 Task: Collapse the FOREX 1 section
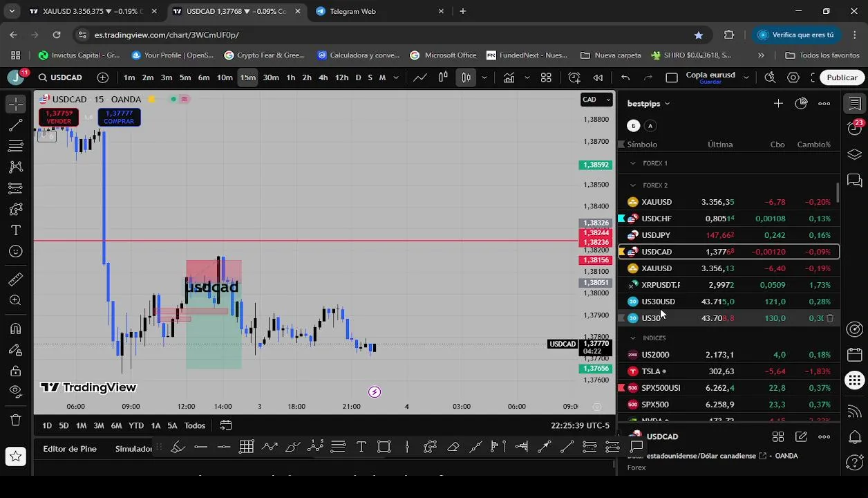(633, 163)
